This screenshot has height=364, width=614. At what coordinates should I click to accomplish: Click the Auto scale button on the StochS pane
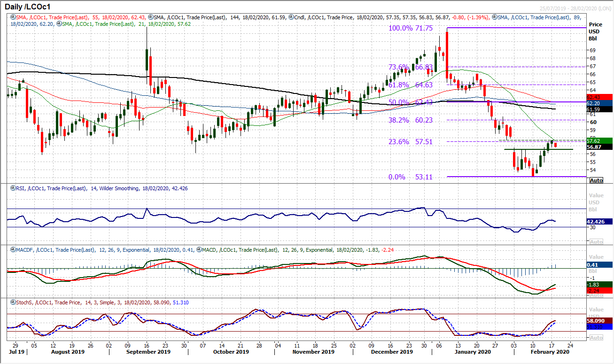click(x=596, y=338)
